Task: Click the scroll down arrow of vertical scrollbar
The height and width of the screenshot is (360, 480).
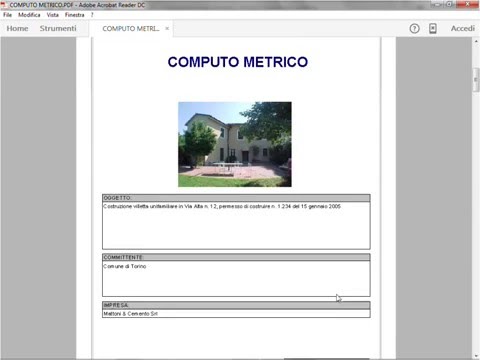Action: tap(476, 356)
